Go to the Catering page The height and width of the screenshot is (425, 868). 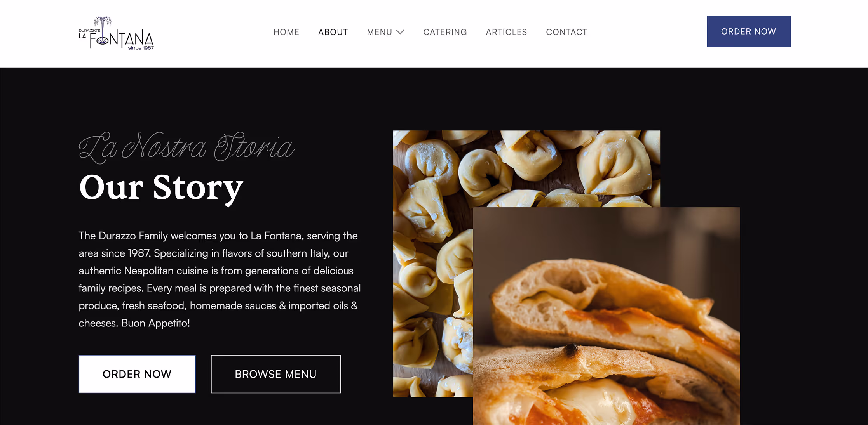(445, 32)
